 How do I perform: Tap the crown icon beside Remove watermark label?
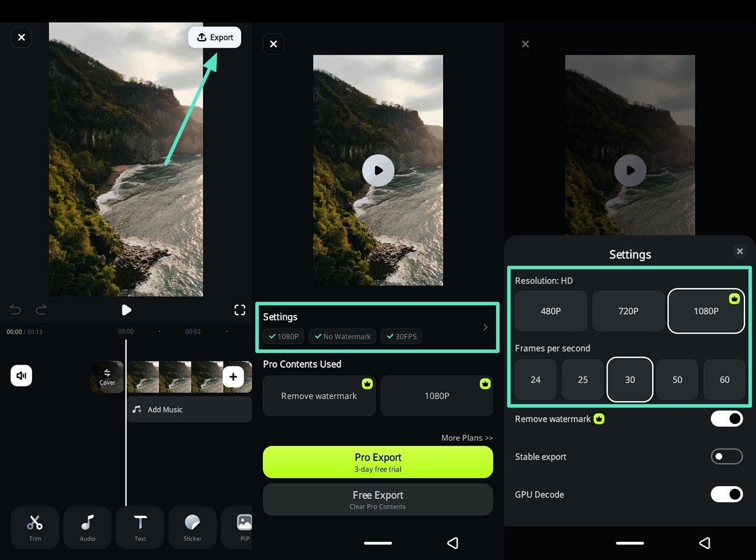[x=599, y=419]
